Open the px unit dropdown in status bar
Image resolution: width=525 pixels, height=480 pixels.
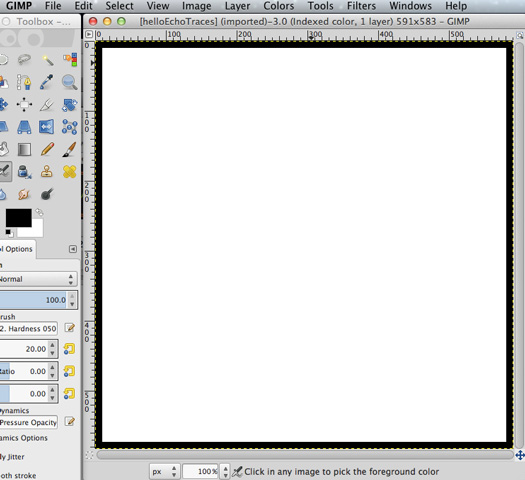[164, 472]
